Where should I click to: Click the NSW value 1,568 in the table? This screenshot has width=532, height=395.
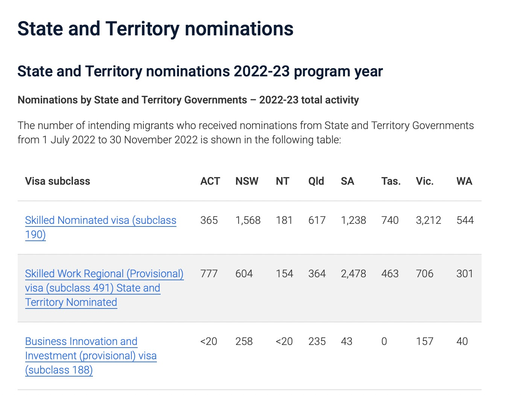(248, 220)
